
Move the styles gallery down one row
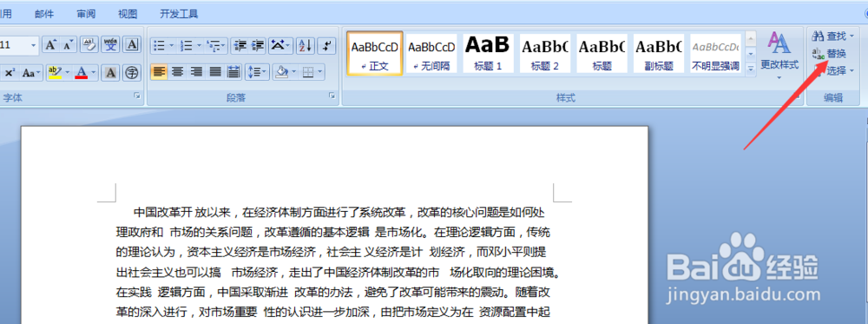coord(751,54)
